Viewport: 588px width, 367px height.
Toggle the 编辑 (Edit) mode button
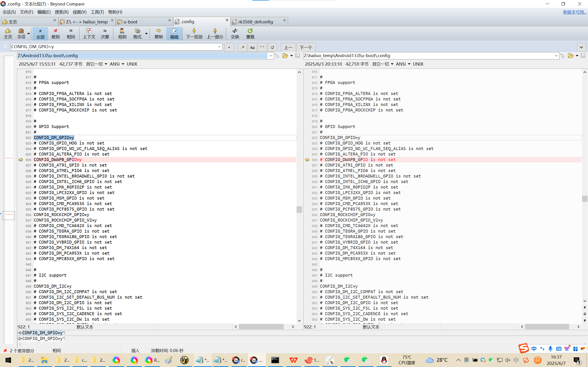pyautogui.click(x=174, y=33)
